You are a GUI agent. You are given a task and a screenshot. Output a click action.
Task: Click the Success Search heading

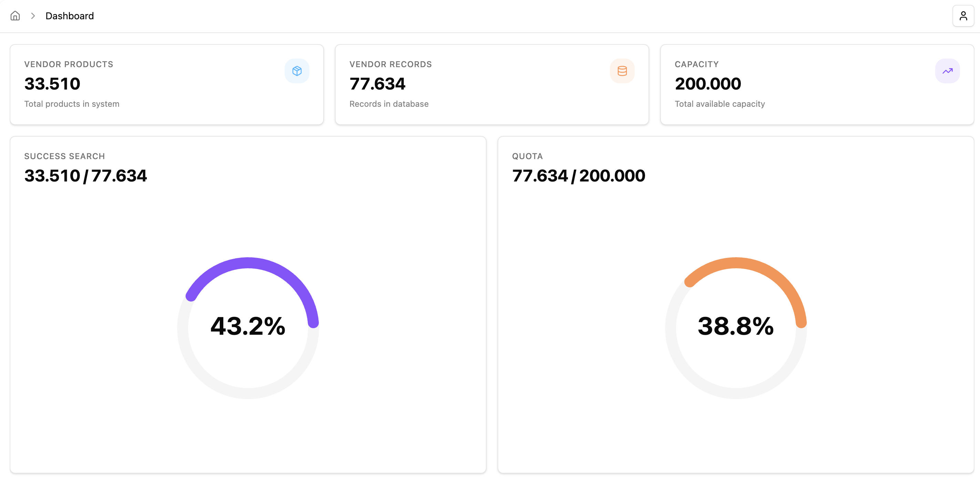coord(65,156)
